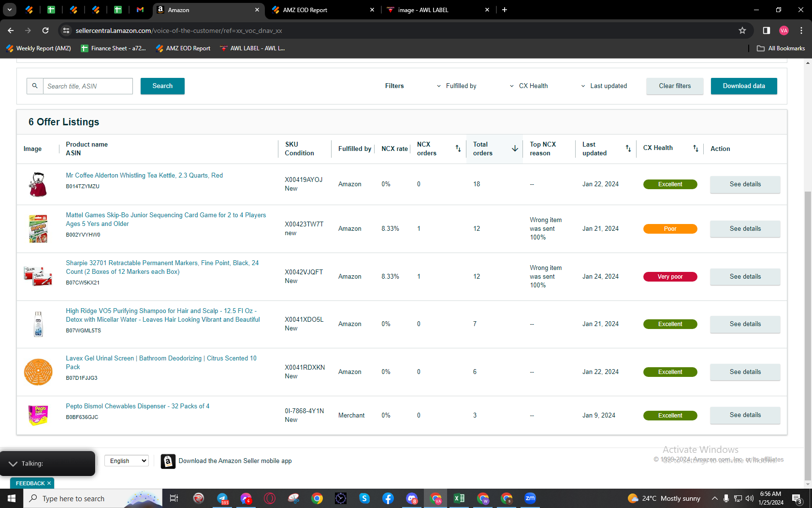
Task: Expand the CX Health filter
Action: pos(529,86)
